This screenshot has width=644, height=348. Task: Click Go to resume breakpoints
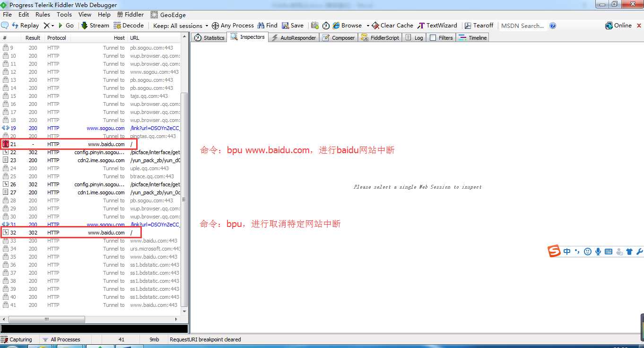[x=66, y=26]
